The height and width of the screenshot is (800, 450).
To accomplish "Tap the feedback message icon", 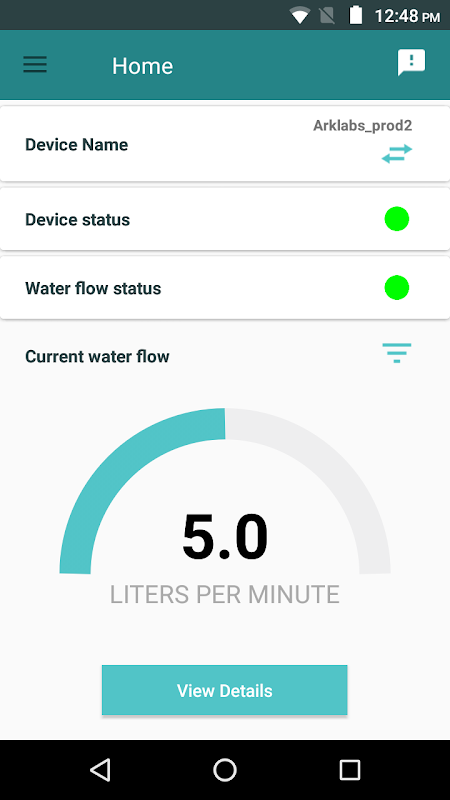I will pos(411,63).
